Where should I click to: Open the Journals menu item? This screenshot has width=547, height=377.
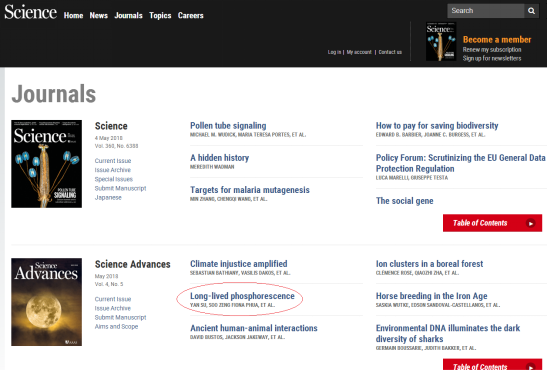click(128, 15)
